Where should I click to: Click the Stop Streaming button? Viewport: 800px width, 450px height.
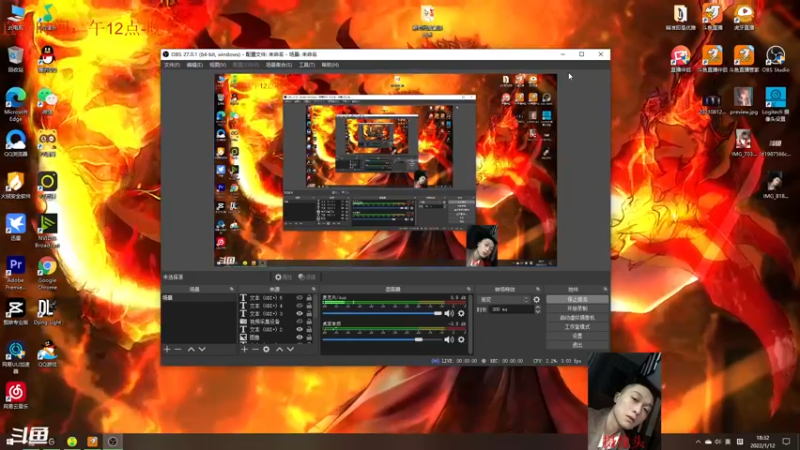(577, 299)
